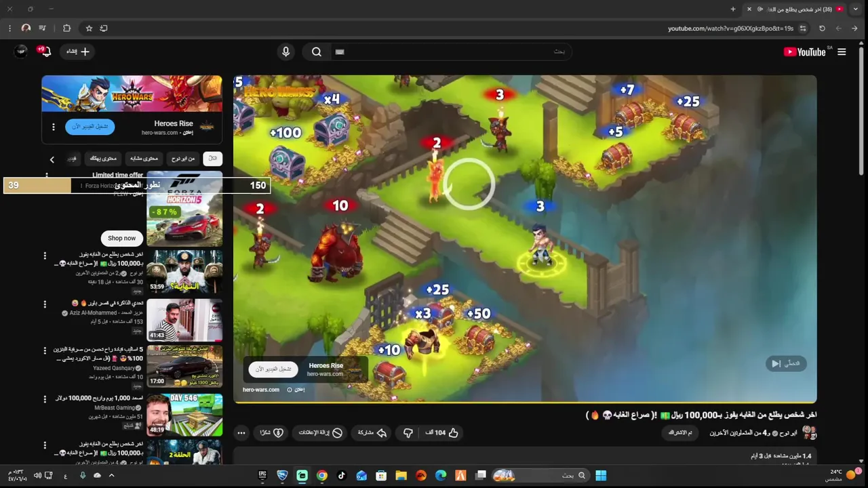Open options for Aziz Al-Mohammed video
Viewport: 868px width, 488px height.
point(45,304)
